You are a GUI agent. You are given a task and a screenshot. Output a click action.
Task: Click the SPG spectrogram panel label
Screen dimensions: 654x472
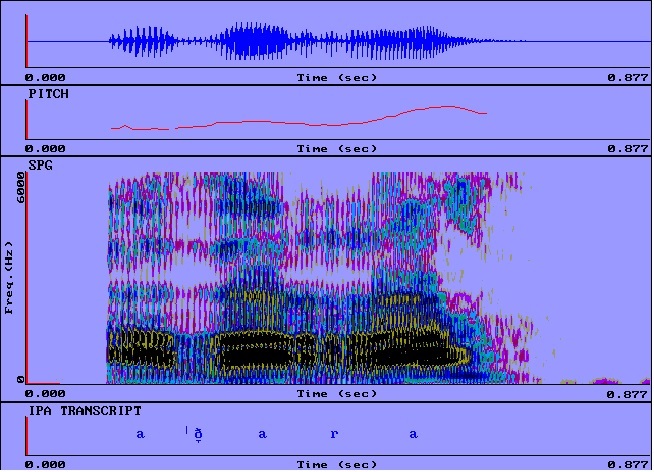pyautogui.click(x=40, y=166)
